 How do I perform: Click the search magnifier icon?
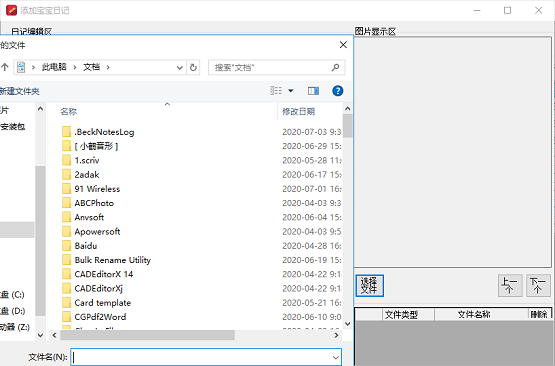(x=335, y=67)
